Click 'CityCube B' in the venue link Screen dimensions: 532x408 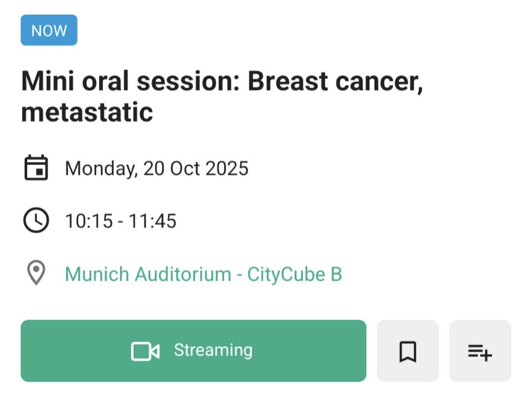coord(294,274)
